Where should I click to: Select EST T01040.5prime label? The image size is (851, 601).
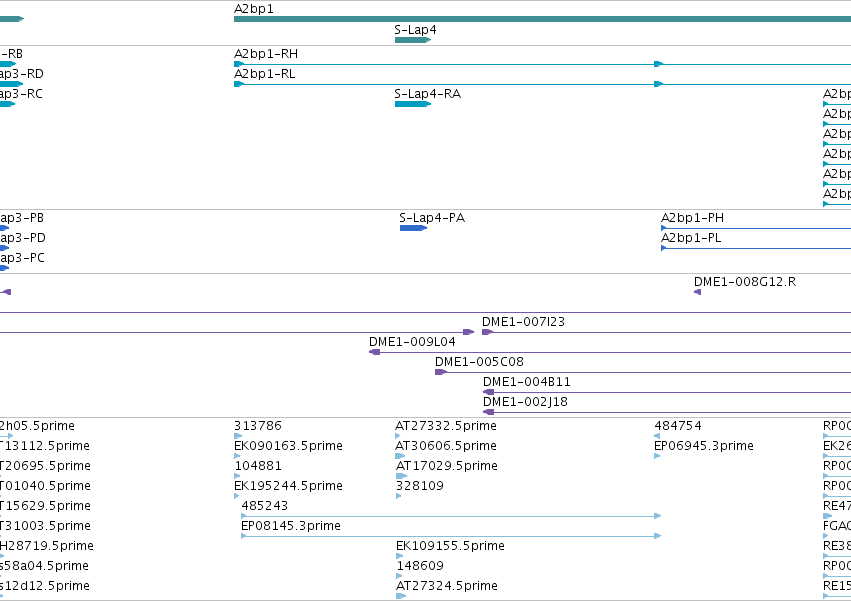tap(45, 486)
